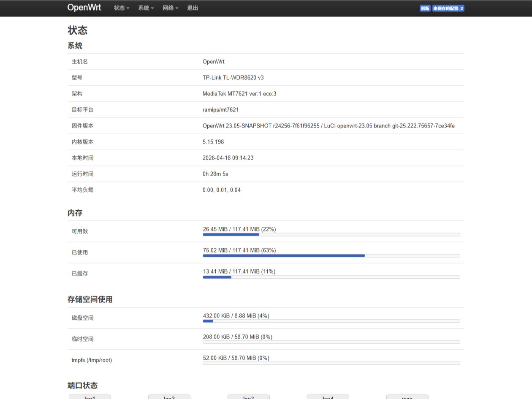Viewport: 532px width, 399px height.
Task: Click the 状态 page title heading
Action: pyautogui.click(x=78, y=30)
